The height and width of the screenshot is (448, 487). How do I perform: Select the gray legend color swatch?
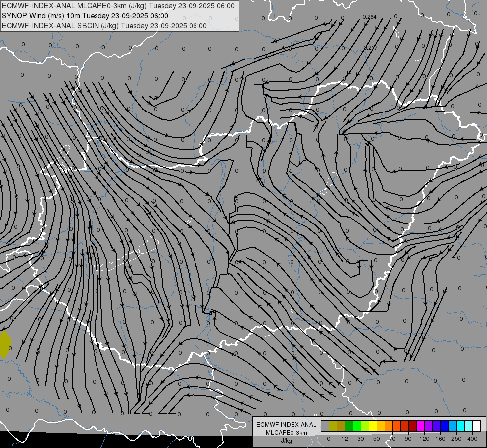click(325, 426)
